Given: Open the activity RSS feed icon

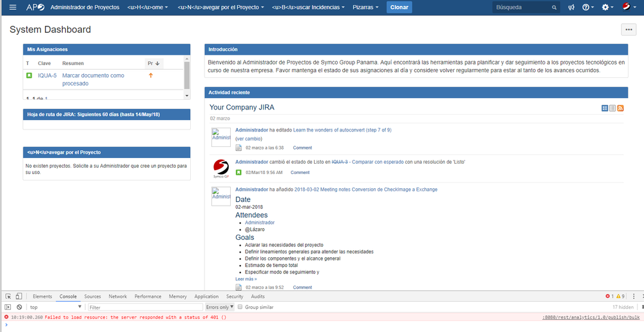Looking at the screenshot, I should click(x=620, y=108).
